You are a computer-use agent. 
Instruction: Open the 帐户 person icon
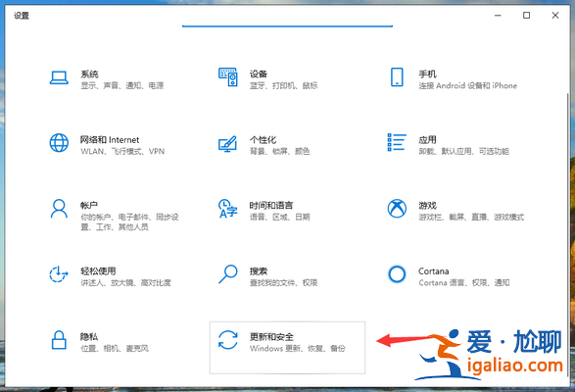pyautogui.click(x=59, y=209)
